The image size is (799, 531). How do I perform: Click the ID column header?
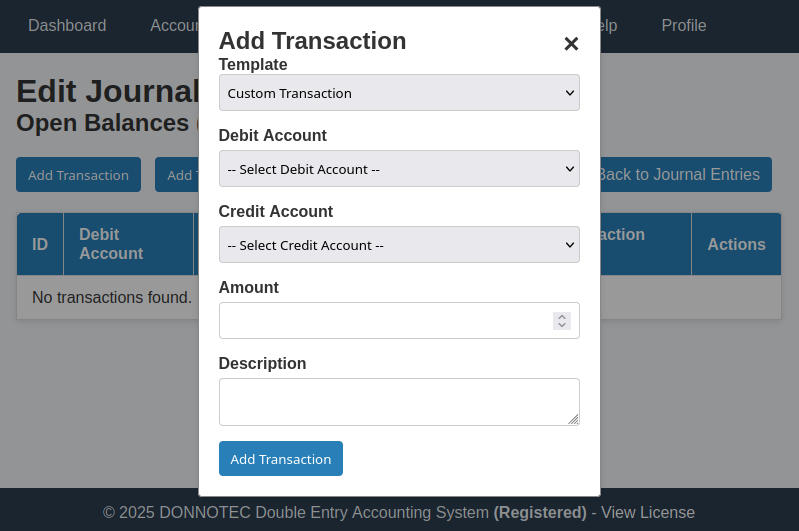click(x=40, y=244)
